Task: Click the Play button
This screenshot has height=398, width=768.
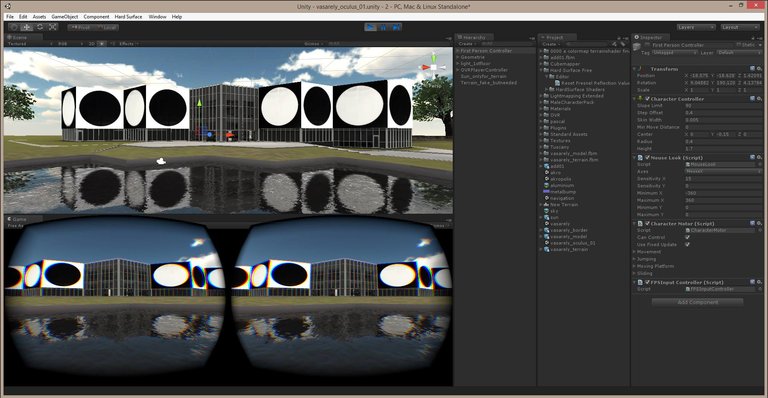Action: tap(371, 27)
